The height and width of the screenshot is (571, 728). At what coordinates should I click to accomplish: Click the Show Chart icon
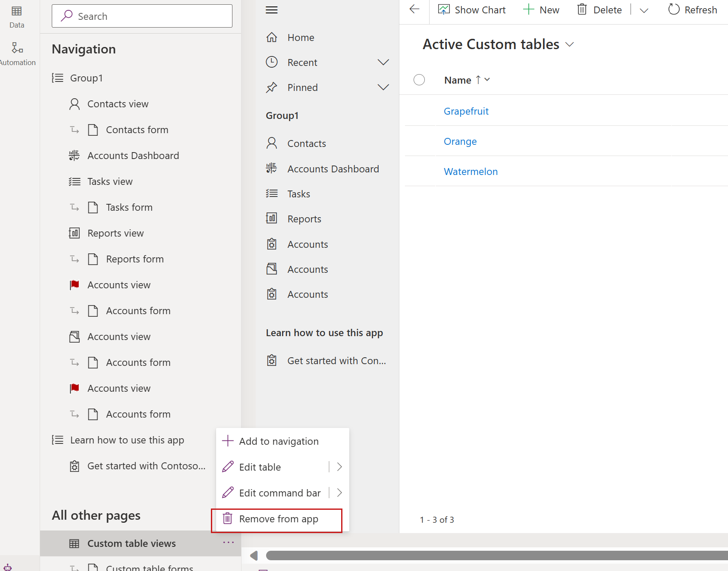(x=444, y=9)
